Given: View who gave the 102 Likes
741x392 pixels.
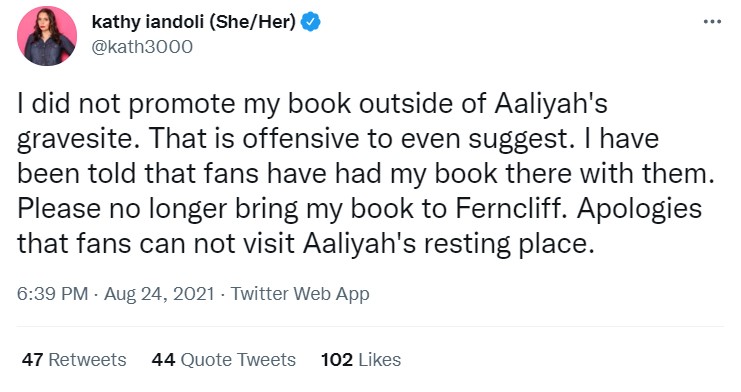Looking at the screenshot, I should tap(361, 360).
